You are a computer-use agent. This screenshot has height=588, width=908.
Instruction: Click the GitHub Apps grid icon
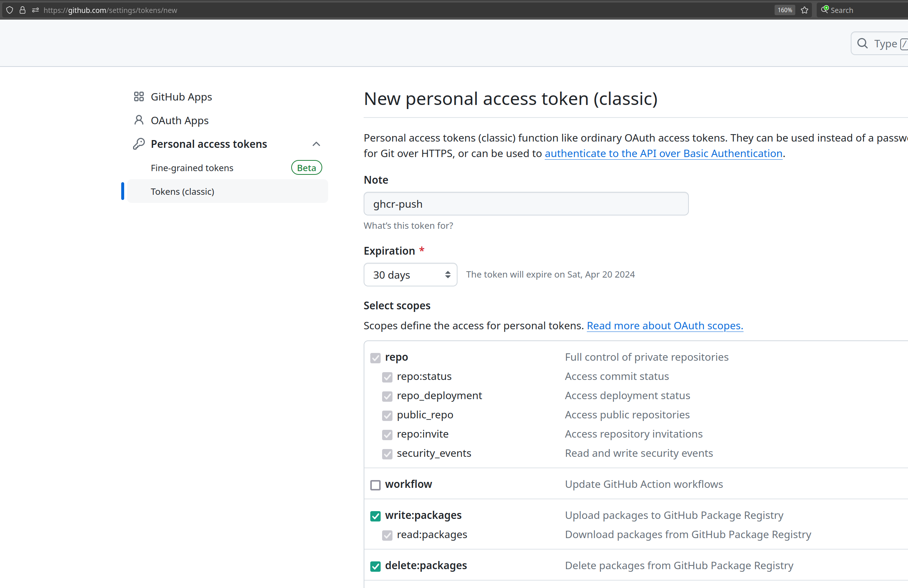[139, 96]
